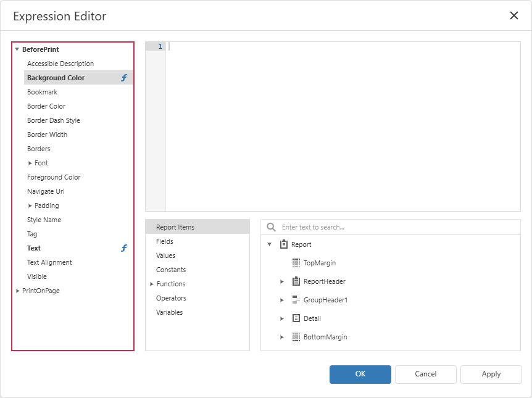
Task: Expand the Detail node
Action: click(x=281, y=318)
